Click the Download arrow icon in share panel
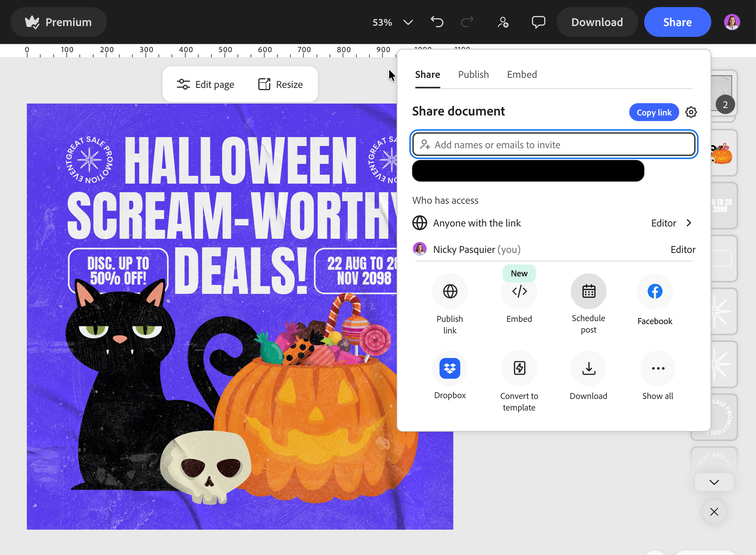The image size is (756, 555). coord(589,368)
